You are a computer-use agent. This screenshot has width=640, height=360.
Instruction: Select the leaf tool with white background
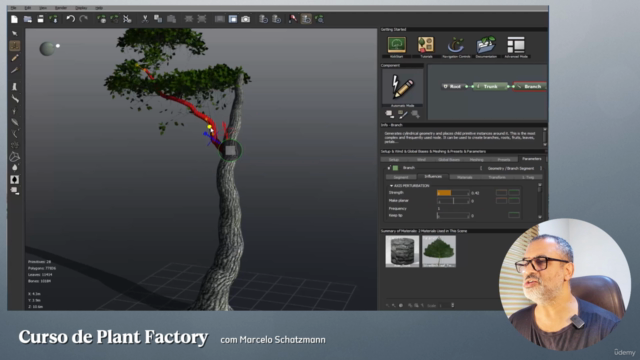point(15,180)
